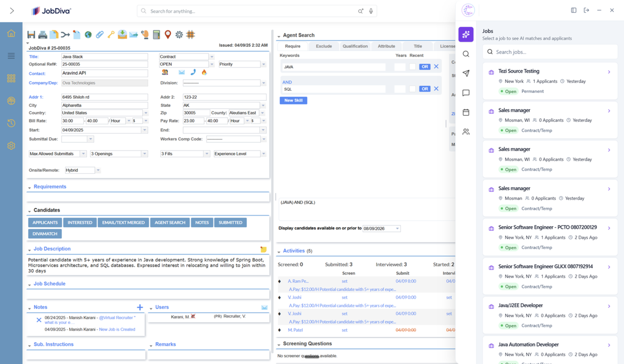Delete the 06/24/2025 note with its X
Viewport: 624px width, 364px height.
tap(39, 320)
